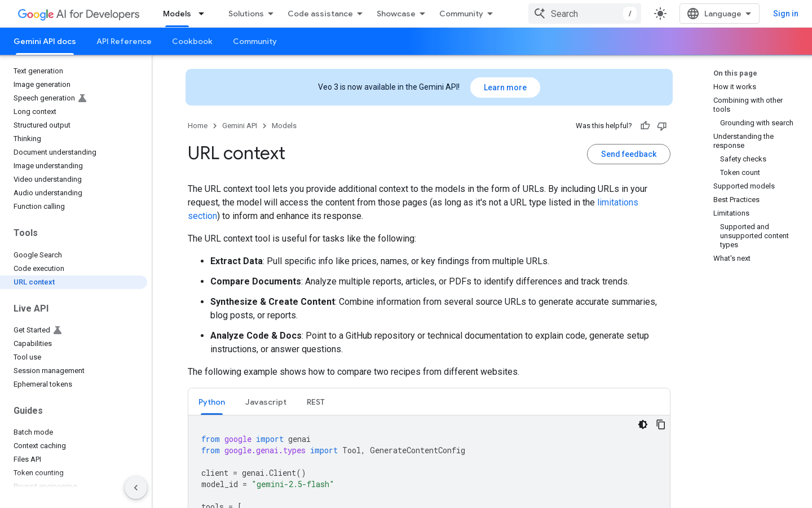
Task: Open Capabilities in Live API section
Action: pyautogui.click(x=33, y=344)
